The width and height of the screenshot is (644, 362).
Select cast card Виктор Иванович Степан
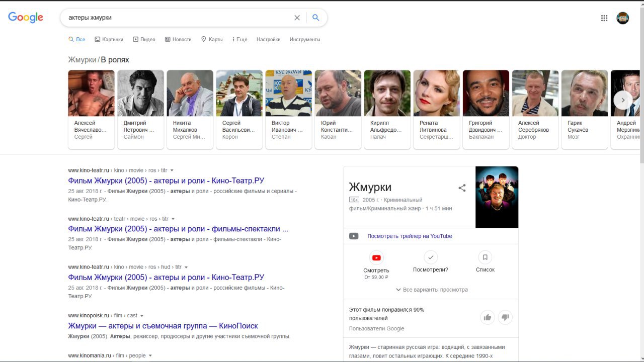pyautogui.click(x=288, y=110)
